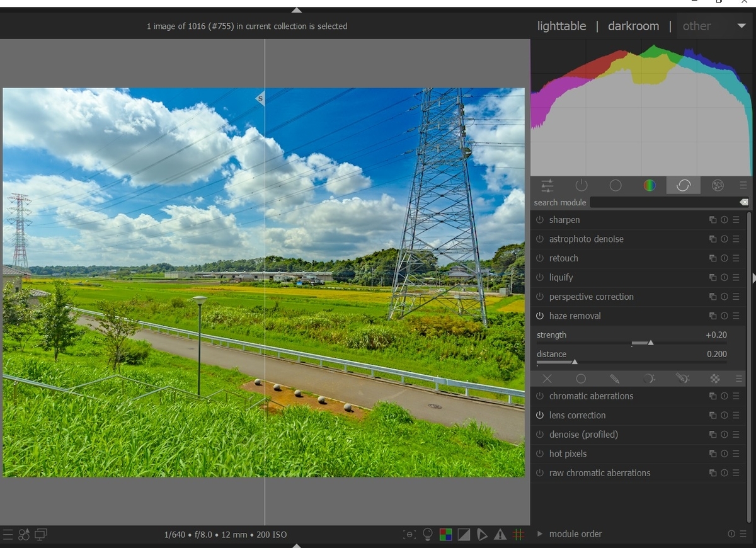Select raster mask checkerboard icon

715,379
